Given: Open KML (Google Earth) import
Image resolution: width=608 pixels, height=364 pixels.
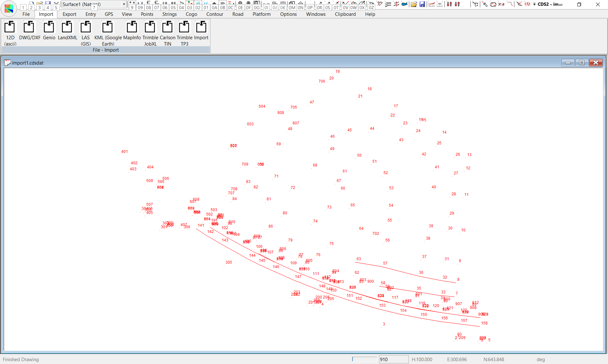Looking at the screenshot, I should click(108, 28).
